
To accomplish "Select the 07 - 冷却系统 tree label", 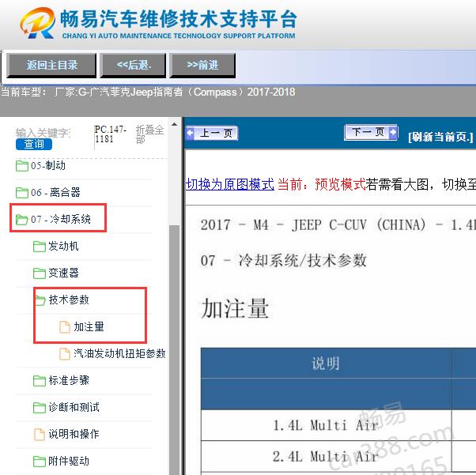I will click(x=61, y=219).
